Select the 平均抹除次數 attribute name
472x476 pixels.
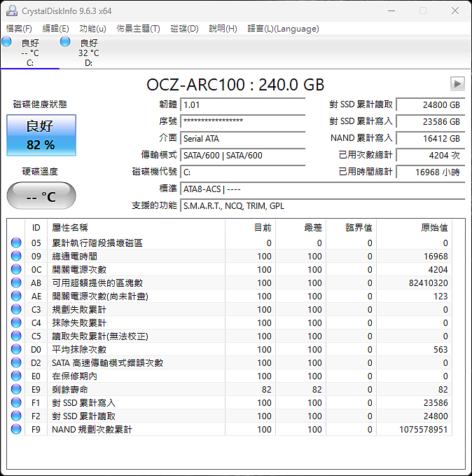79,349
